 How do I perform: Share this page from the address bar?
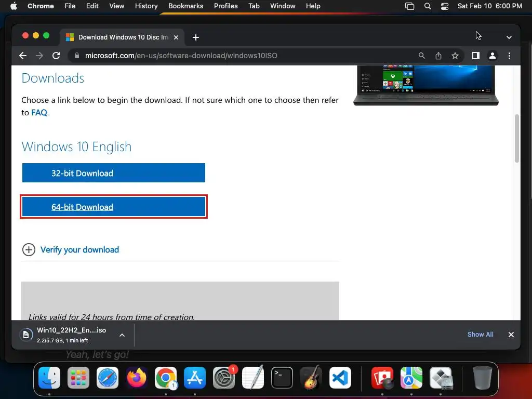[438, 56]
